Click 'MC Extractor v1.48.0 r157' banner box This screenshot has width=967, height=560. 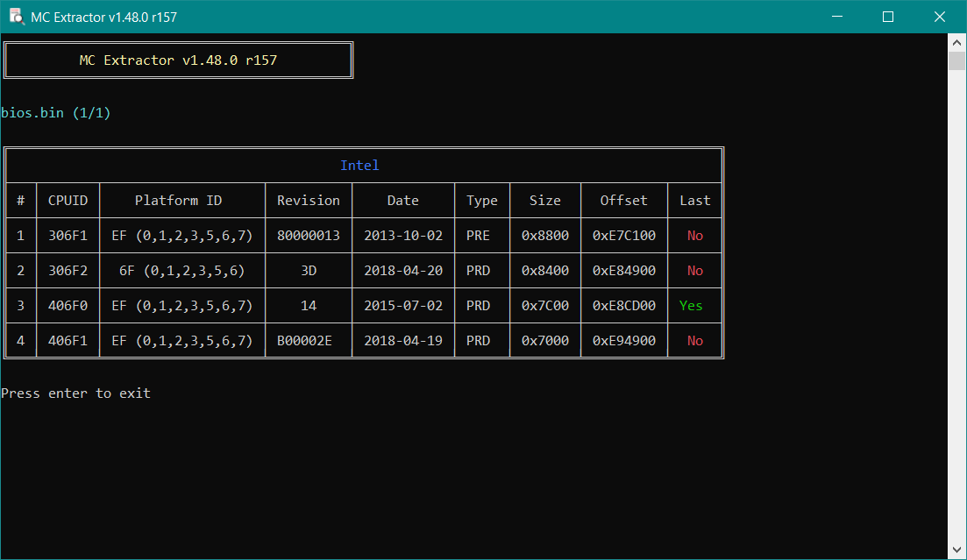[178, 60]
